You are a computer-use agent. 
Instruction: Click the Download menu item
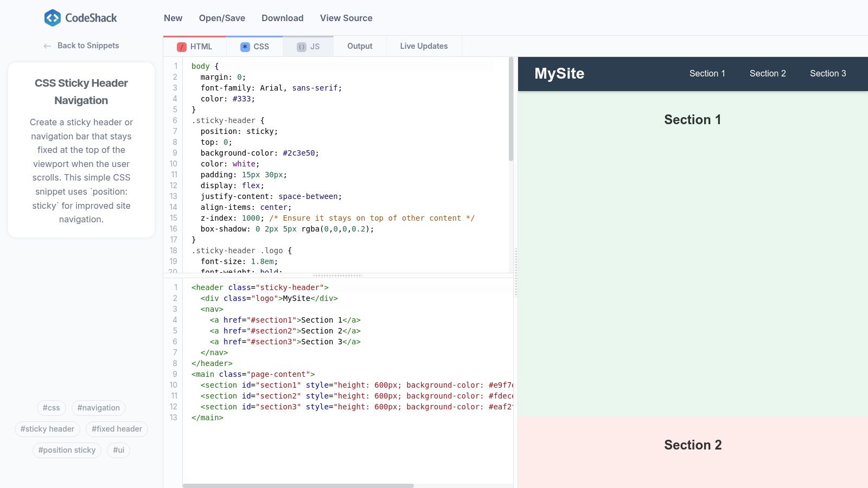click(283, 18)
